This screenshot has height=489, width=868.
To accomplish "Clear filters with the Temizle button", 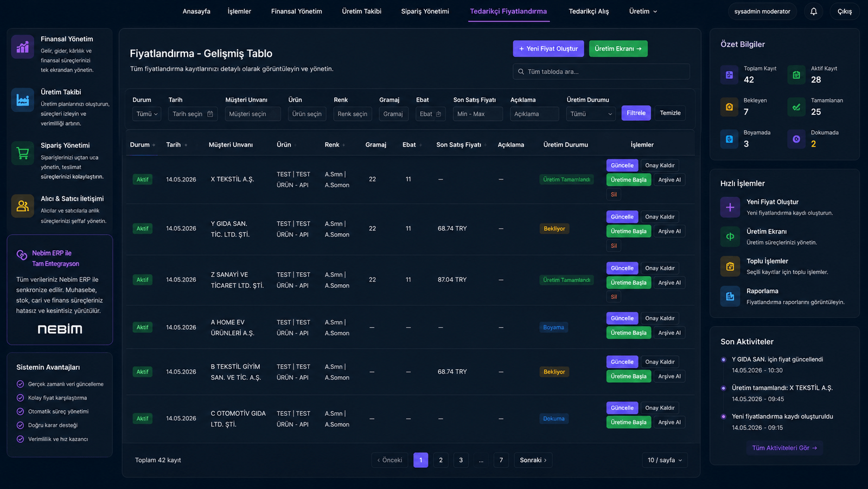I will (670, 113).
